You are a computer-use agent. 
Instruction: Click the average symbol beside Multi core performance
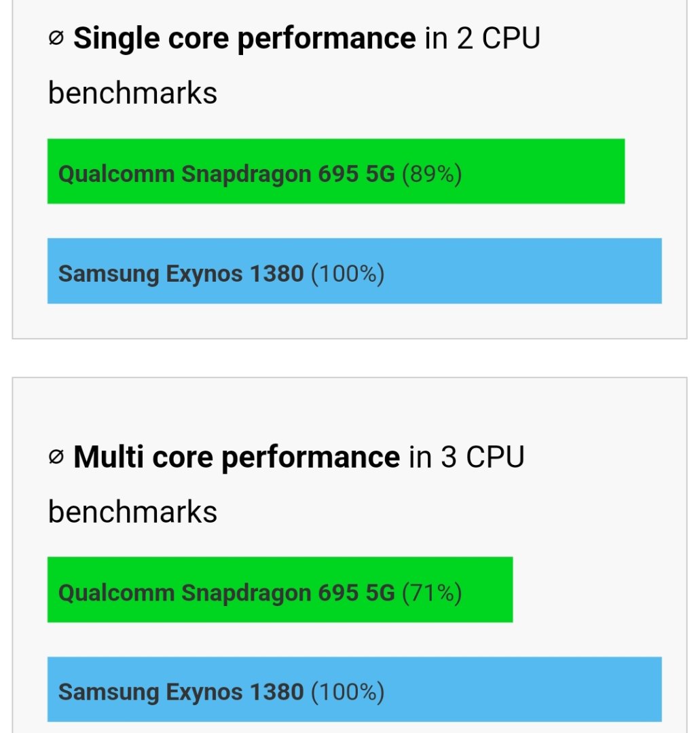[56, 457]
